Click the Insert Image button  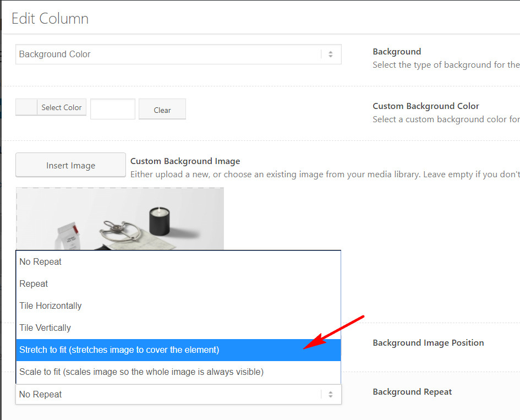tap(70, 165)
